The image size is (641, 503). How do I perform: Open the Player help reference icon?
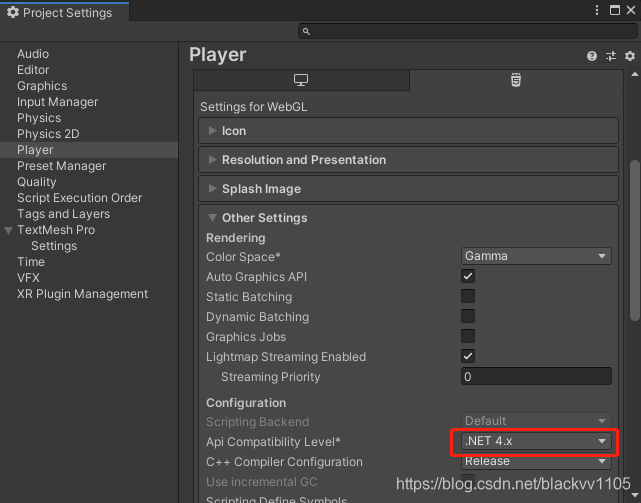pos(592,56)
